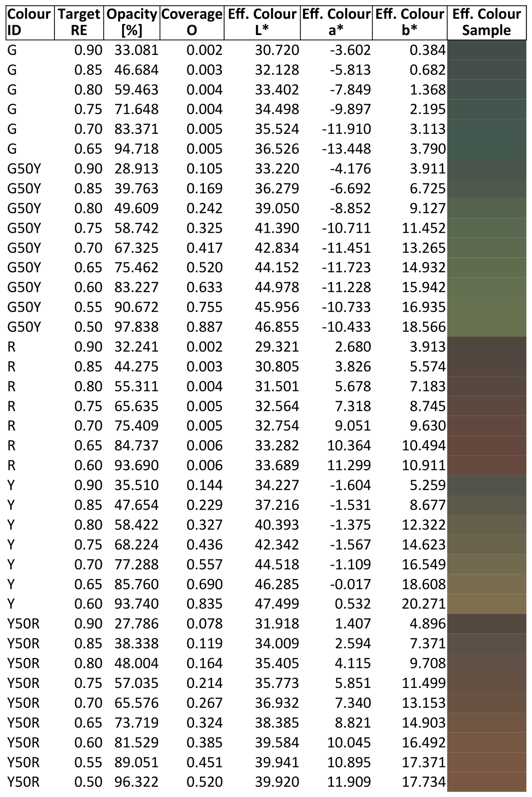Select L* value 47.499

[x=277, y=604]
